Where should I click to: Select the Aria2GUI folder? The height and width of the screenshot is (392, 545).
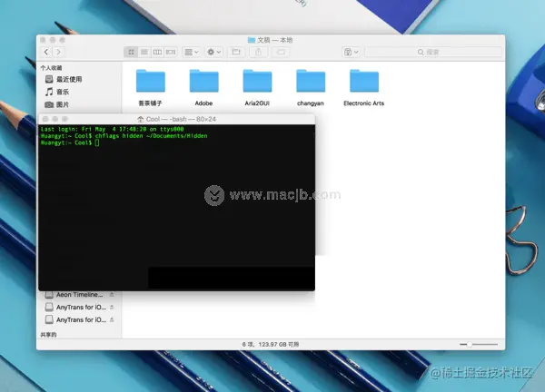coord(257,88)
